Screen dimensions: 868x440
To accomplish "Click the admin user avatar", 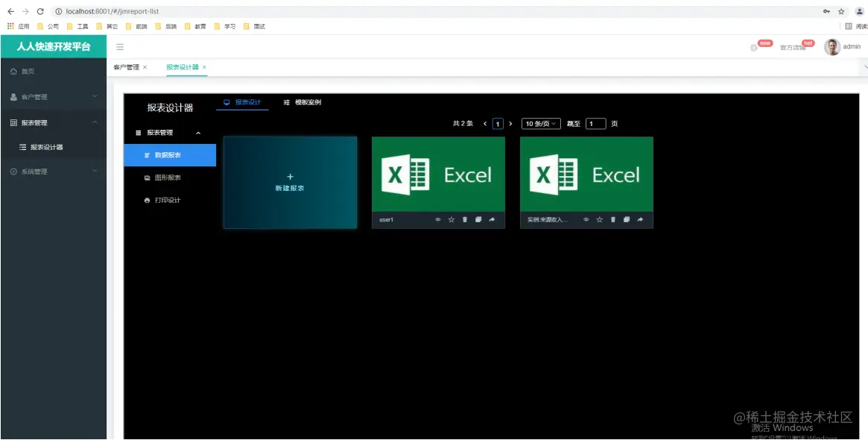I will (x=832, y=47).
